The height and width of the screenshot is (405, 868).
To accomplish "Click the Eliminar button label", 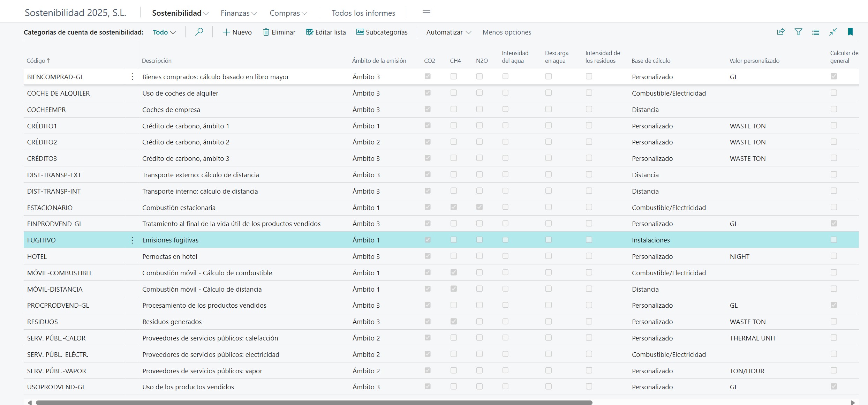I will [284, 32].
